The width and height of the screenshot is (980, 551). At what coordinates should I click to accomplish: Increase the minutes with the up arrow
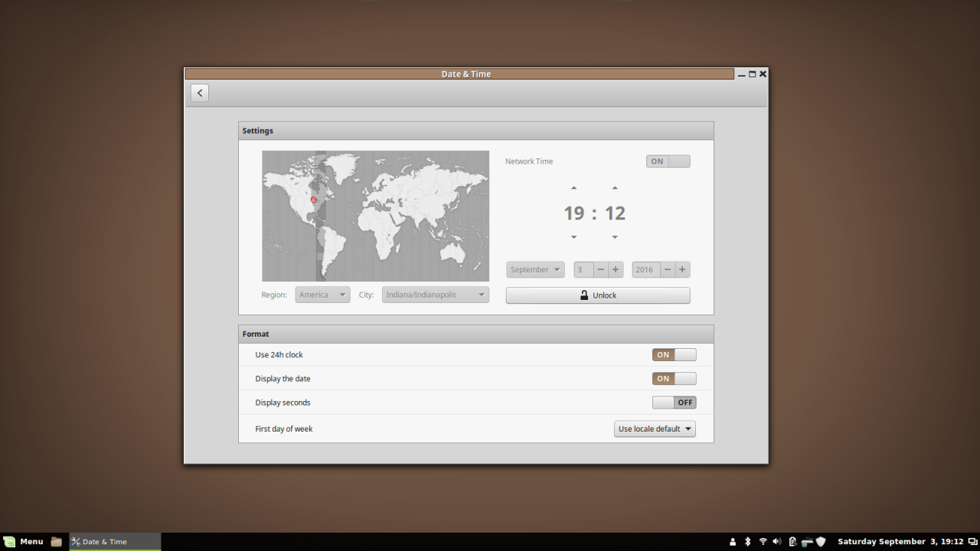pos(615,187)
